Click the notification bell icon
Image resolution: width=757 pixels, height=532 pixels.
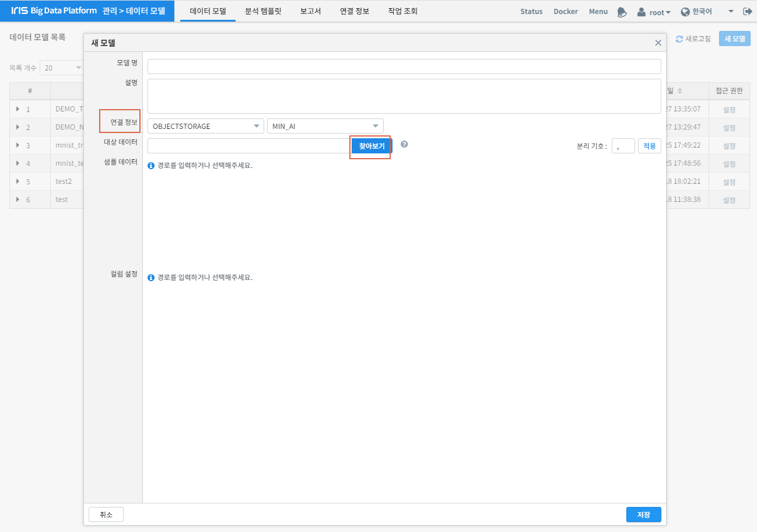pos(622,12)
